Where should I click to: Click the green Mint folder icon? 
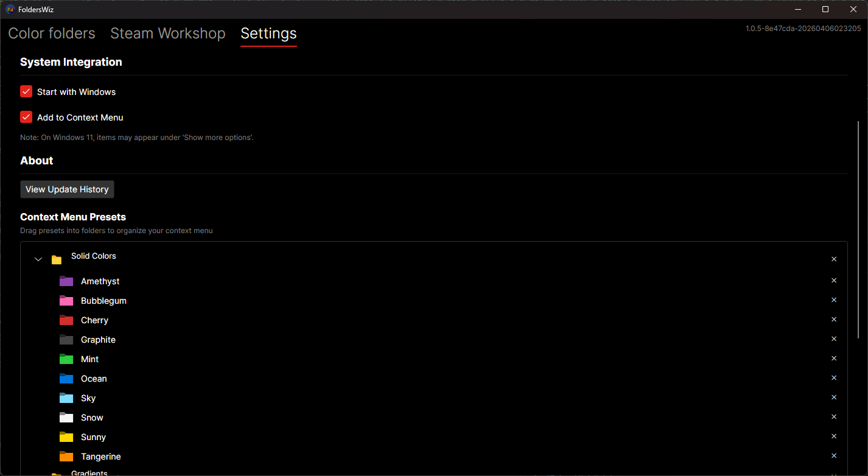(66, 359)
